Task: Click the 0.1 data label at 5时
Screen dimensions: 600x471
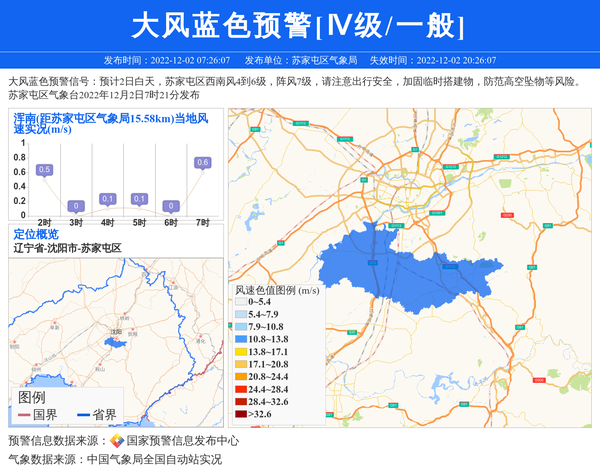Action: (139, 199)
